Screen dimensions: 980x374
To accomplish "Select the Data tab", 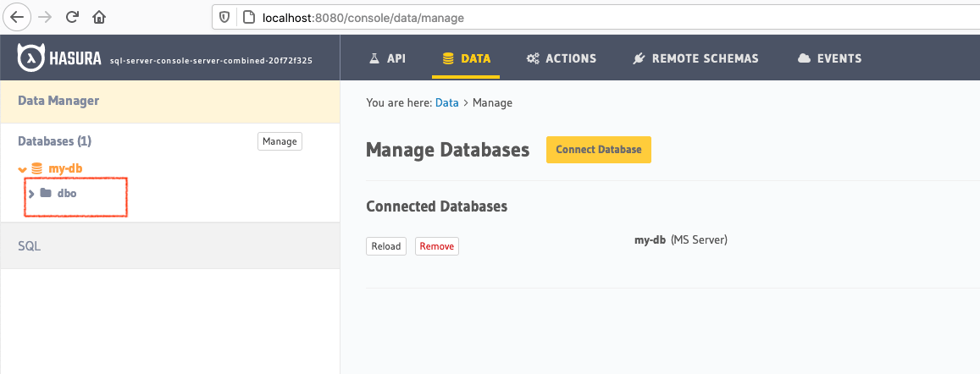I will pyautogui.click(x=466, y=58).
